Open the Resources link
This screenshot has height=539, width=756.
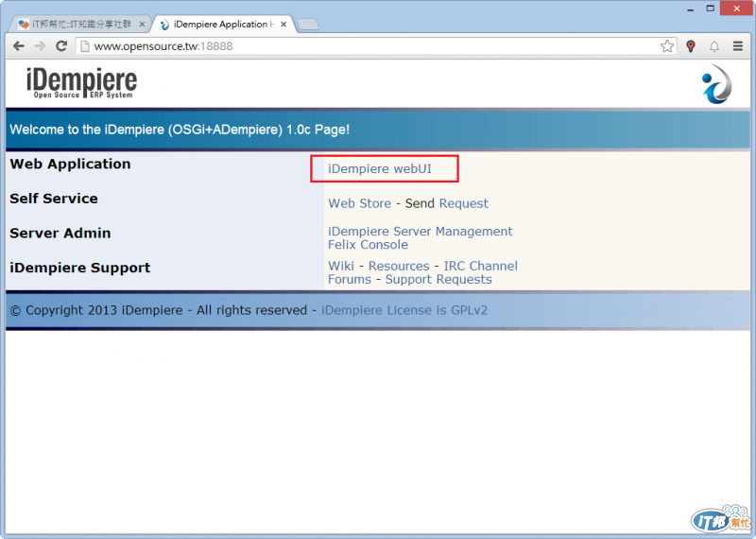(399, 266)
